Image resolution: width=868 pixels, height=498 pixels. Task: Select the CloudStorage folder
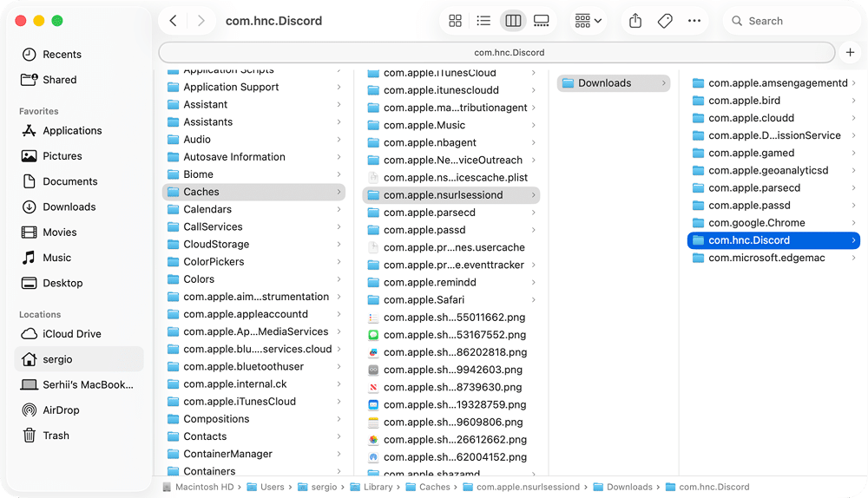click(254, 244)
